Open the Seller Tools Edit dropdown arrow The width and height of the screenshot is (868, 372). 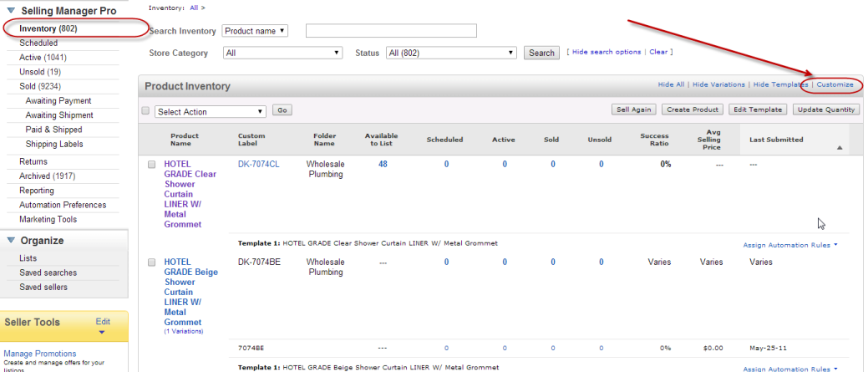(102, 332)
